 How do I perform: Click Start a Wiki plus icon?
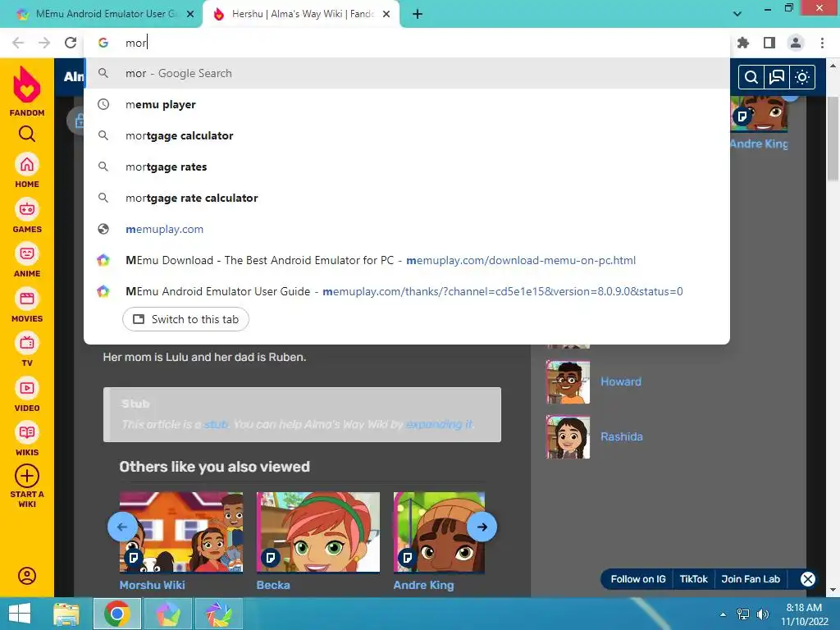27,476
